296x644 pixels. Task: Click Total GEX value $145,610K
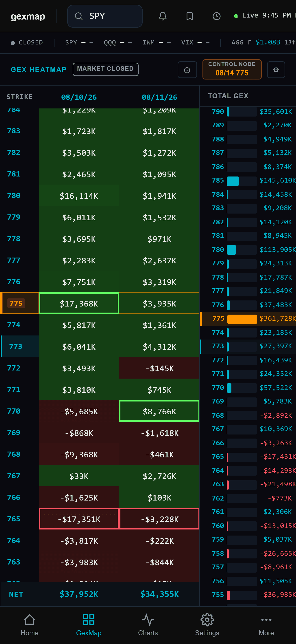pos(278,181)
